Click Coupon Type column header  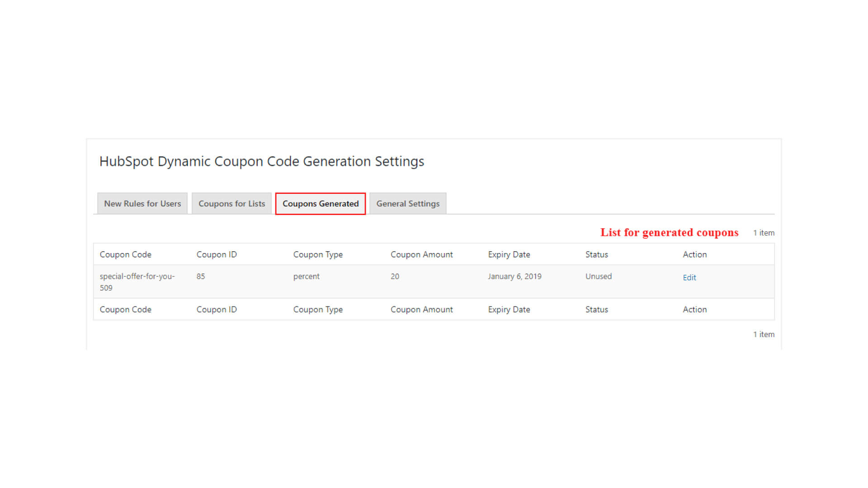[x=318, y=254]
